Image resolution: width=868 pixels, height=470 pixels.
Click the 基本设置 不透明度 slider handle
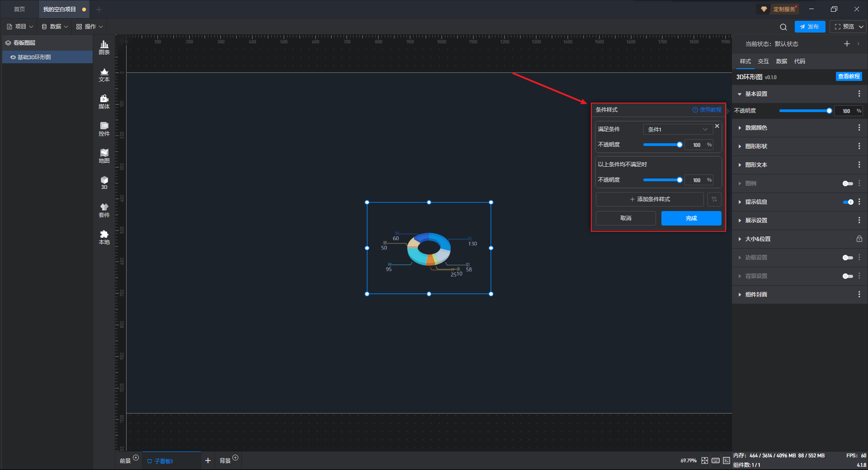[829, 111]
